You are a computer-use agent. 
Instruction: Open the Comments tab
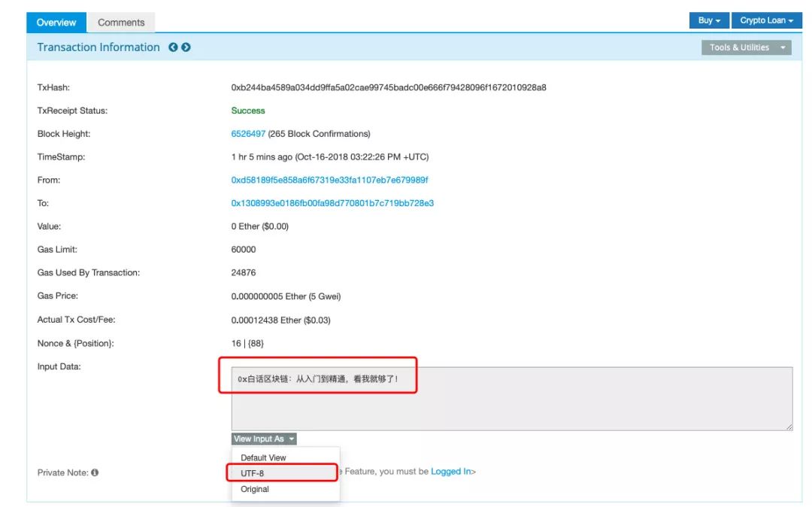click(121, 23)
